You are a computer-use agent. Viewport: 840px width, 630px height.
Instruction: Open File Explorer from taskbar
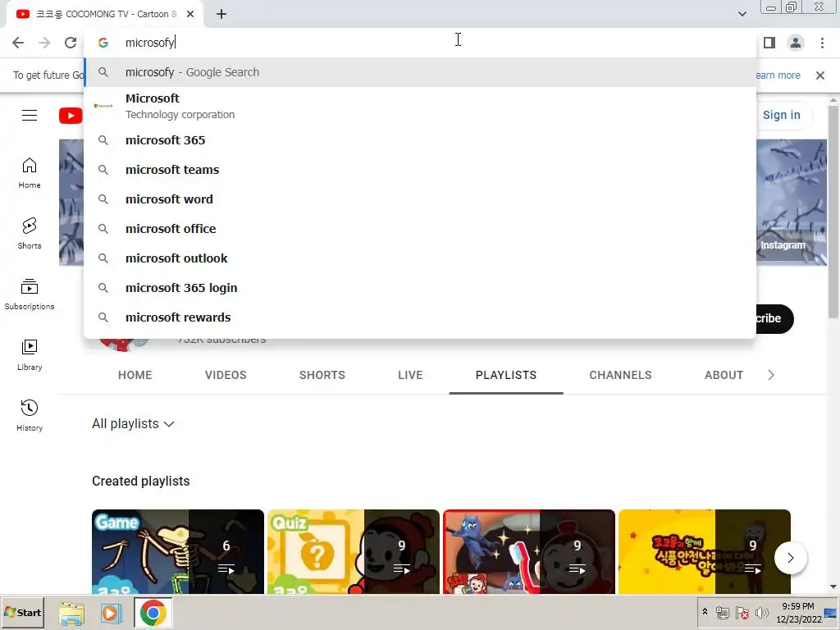point(71,613)
